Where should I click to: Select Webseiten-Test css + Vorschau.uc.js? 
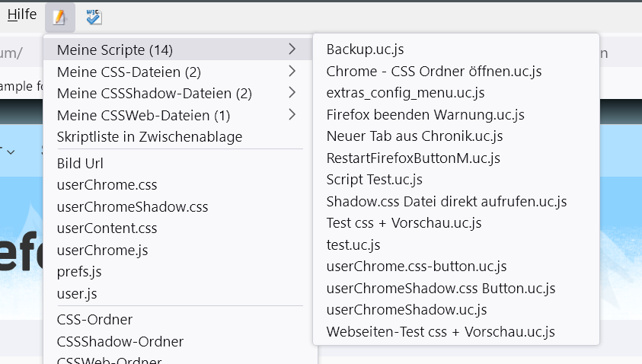(x=440, y=332)
